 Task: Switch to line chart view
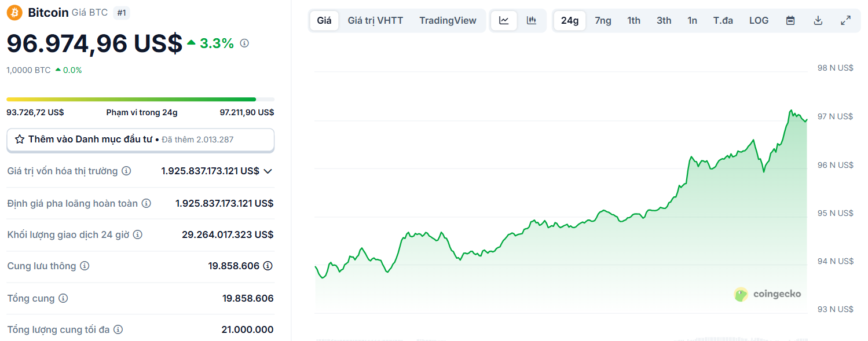(504, 21)
